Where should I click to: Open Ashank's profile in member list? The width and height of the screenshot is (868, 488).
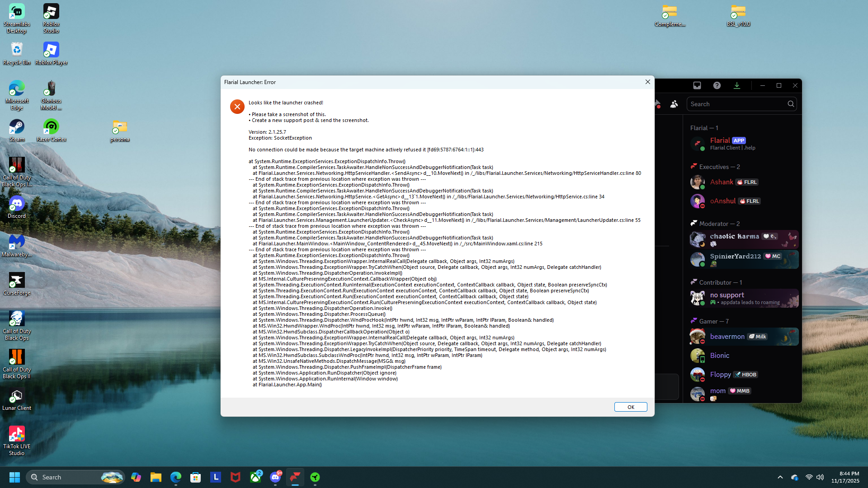[x=722, y=182]
